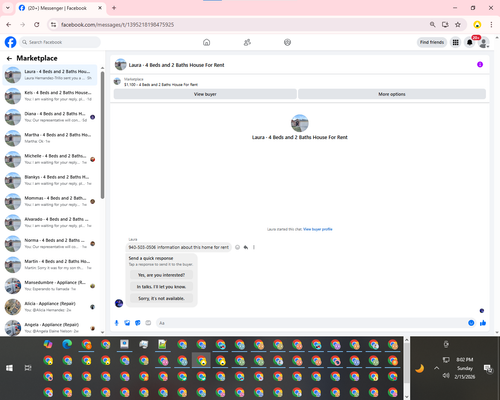
Task: Click the choose sticker icon
Action: (x=138, y=323)
